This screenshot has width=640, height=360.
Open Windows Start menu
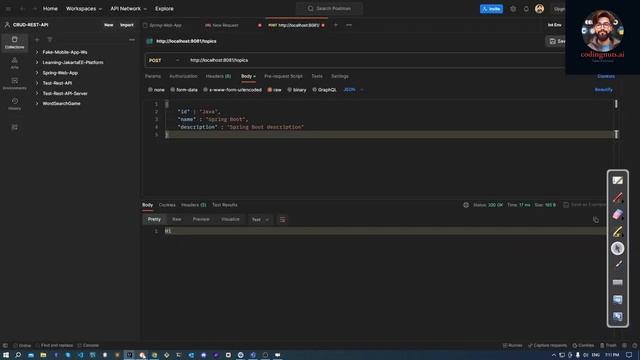(6, 355)
